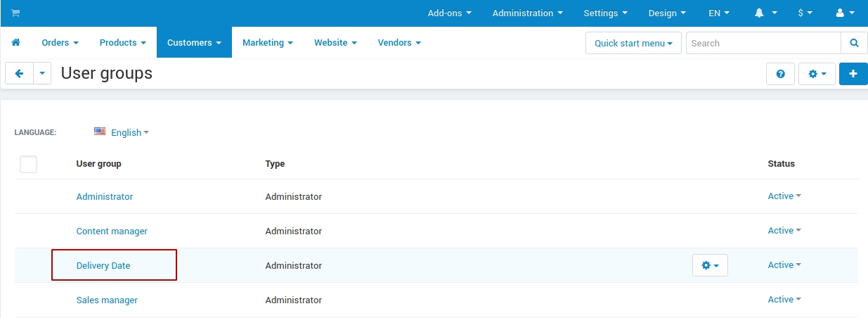Open the Vendors menu
The width and height of the screenshot is (868, 318).
(x=399, y=43)
